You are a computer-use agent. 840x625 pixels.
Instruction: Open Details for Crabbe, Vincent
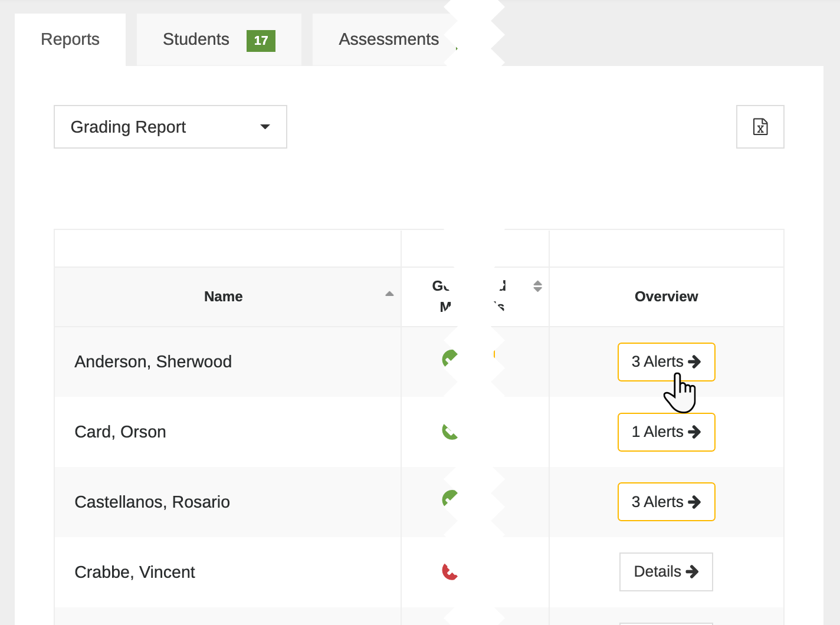tap(666, 571)
